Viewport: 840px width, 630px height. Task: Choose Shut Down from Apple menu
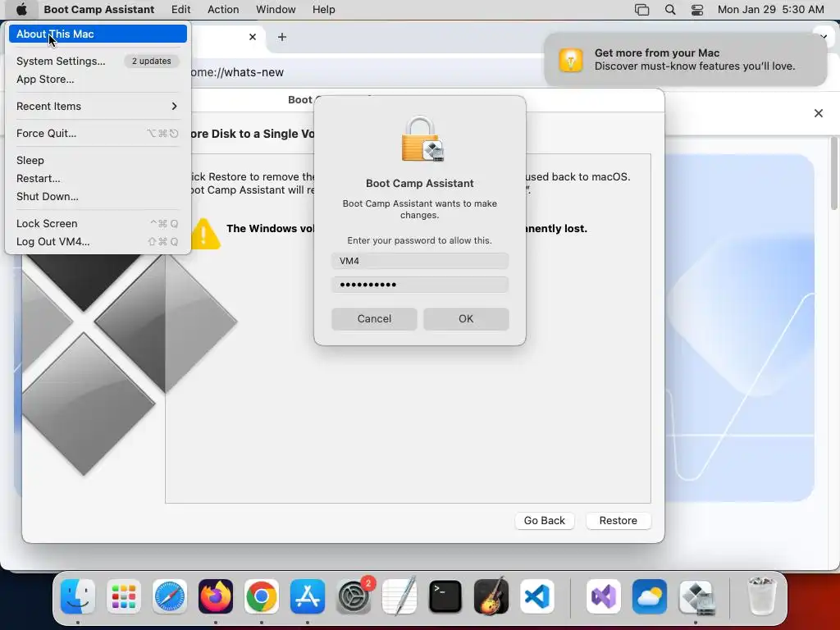[x=98, y=197]
